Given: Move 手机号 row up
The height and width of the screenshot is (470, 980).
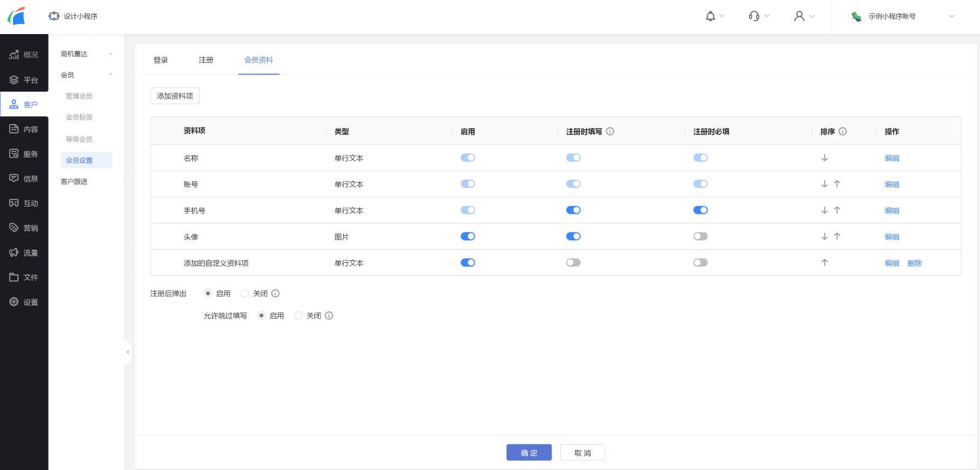Looking at the screenshot, I should pos(837,210).
